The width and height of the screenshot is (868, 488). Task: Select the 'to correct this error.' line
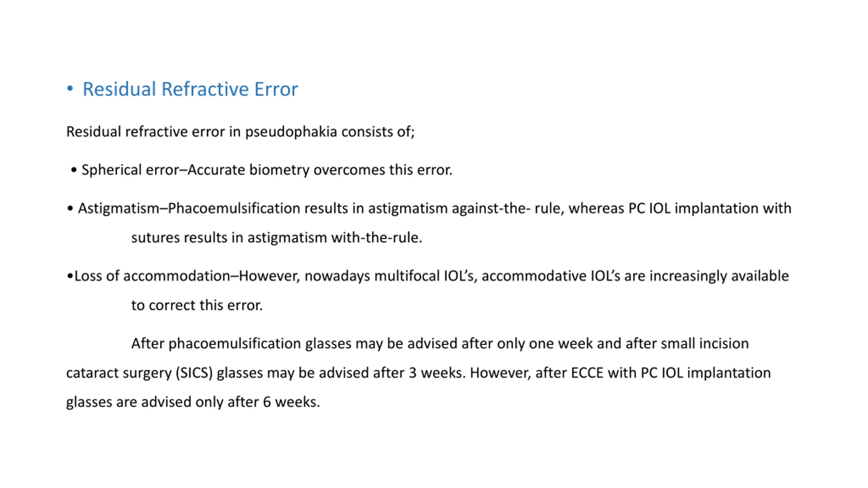[x=197, y=305]
